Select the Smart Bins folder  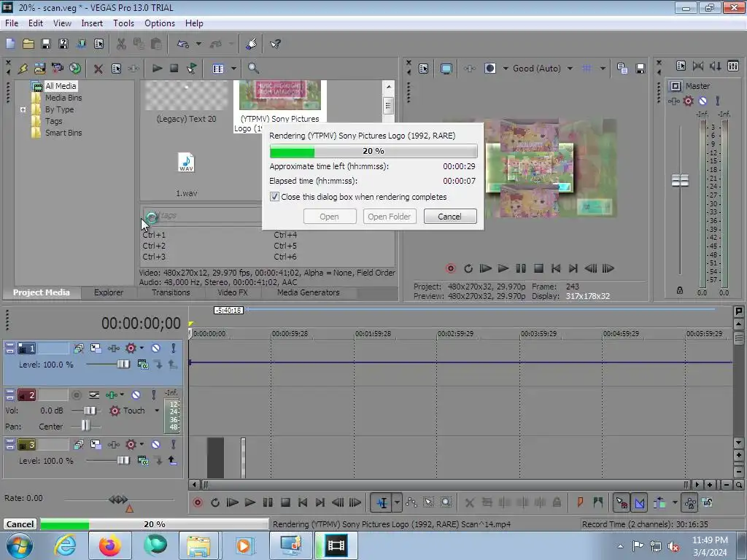click(x=63, y=133)
